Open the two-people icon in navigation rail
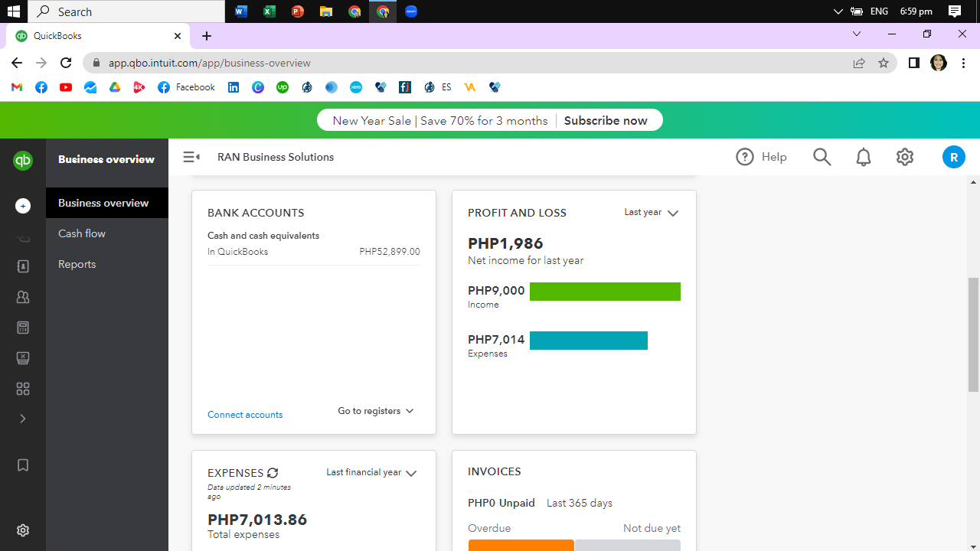Viewport: 980px width, 551px height. (23, 297)
